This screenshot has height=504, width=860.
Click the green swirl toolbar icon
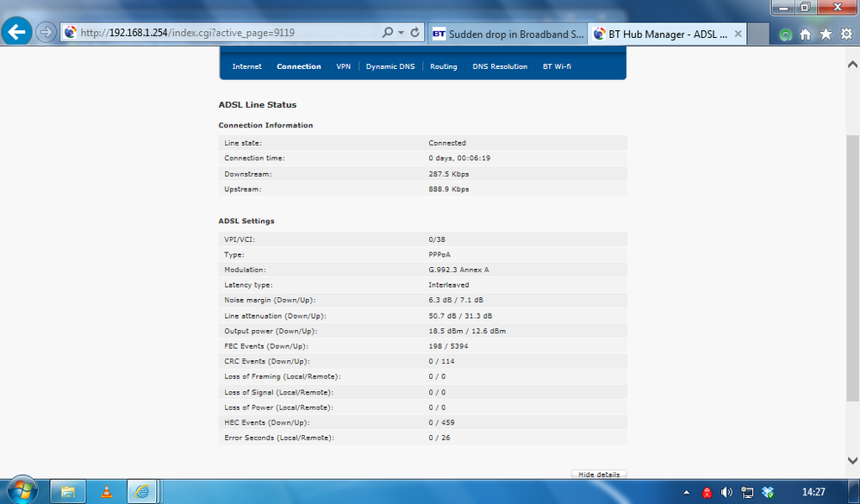(785, 34)
